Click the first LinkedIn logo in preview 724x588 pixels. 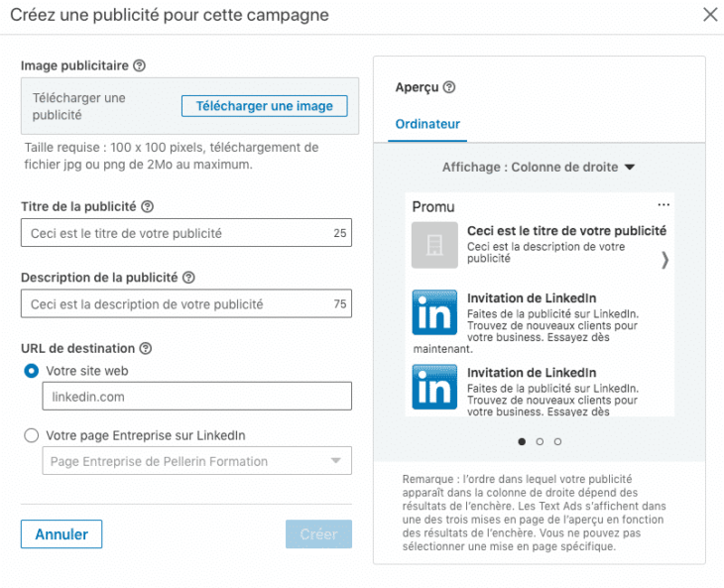coord(434,312)
